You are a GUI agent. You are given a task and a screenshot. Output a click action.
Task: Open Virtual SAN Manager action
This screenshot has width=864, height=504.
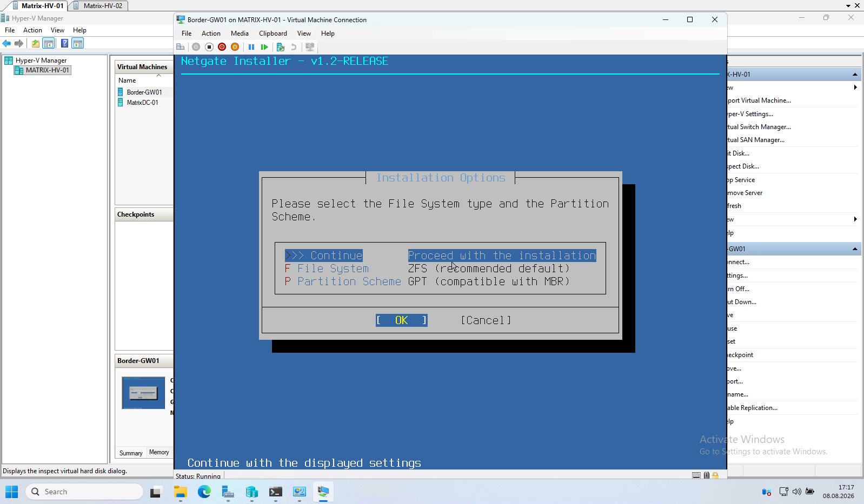(x=756, y=140)
